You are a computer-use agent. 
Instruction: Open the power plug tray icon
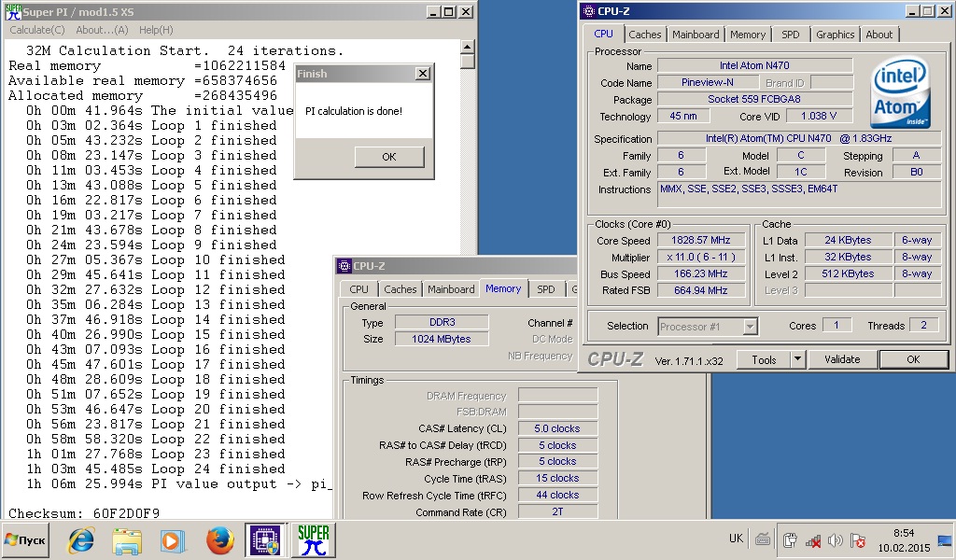click(790, 539)
